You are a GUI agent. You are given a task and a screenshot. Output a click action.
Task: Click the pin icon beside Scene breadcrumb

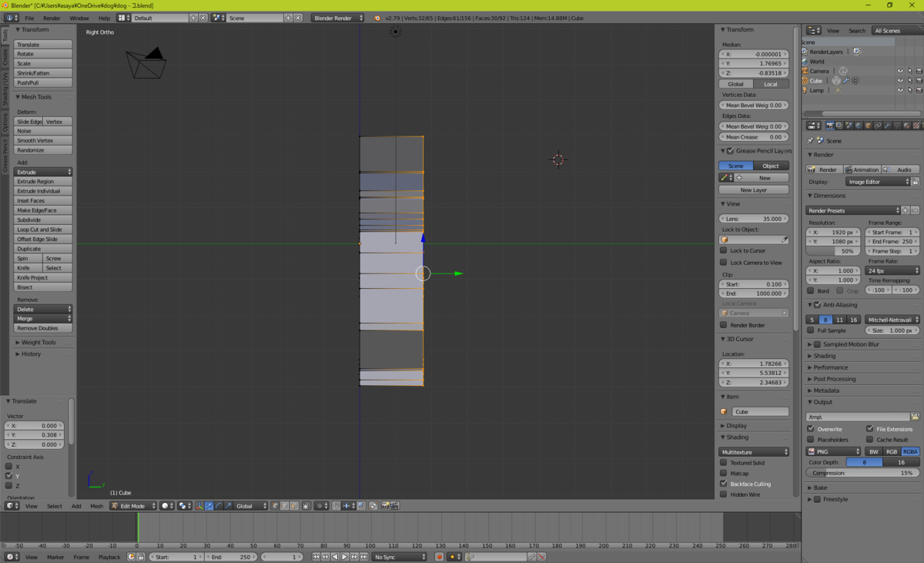[x=810, y=141]
